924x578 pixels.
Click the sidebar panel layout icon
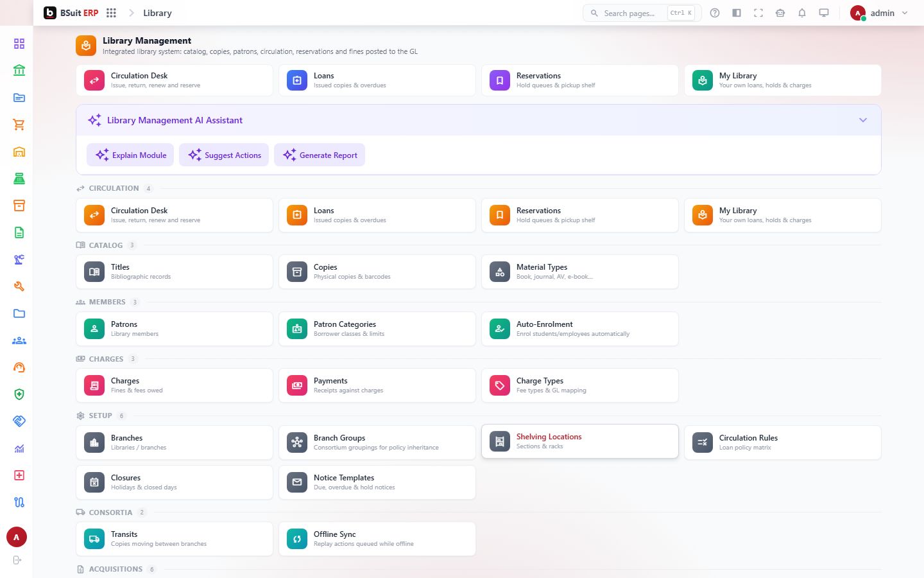(x=737, y=13)
